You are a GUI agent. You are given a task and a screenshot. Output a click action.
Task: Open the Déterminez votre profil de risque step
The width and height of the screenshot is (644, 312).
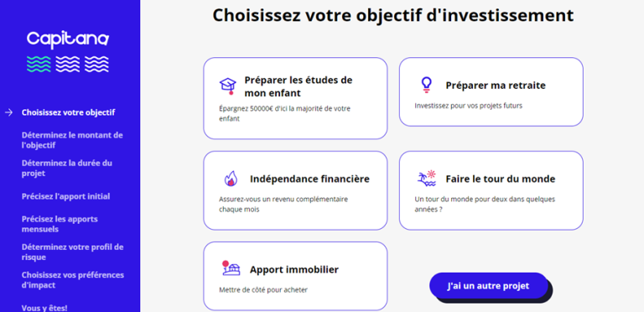pyautogui.click(x=73, y=252)
